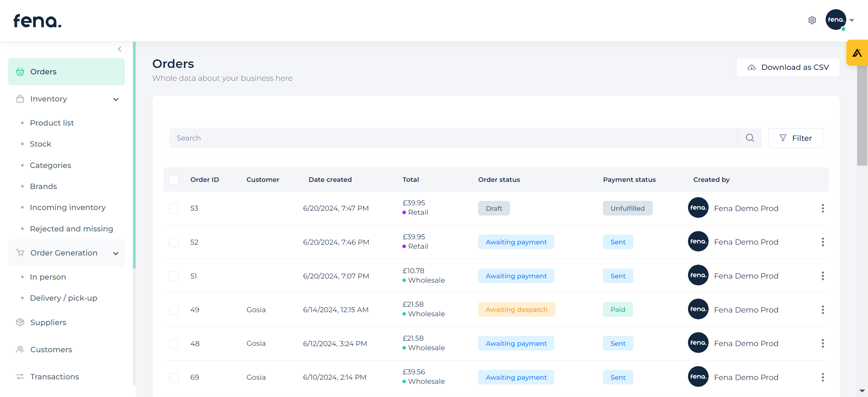Viewport: 868px width, 397px height.
Task: Download orders as CSV
Action: coord(788,68)
